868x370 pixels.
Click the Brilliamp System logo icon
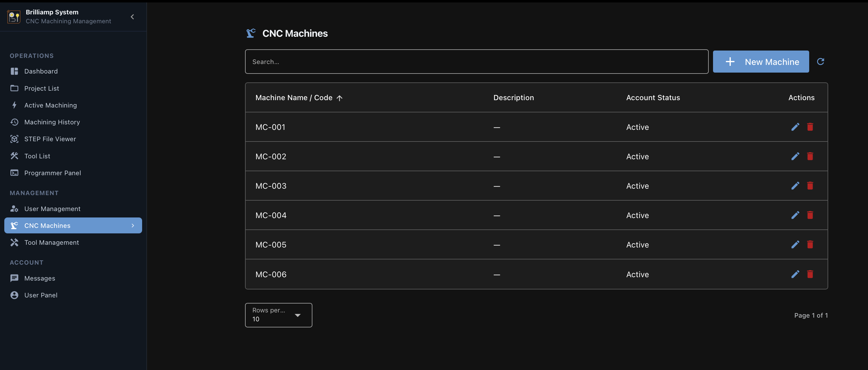(x=14, y=17)
